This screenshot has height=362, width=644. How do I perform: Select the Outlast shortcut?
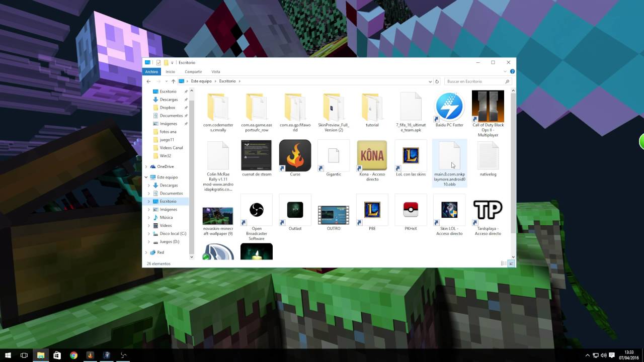295,213
